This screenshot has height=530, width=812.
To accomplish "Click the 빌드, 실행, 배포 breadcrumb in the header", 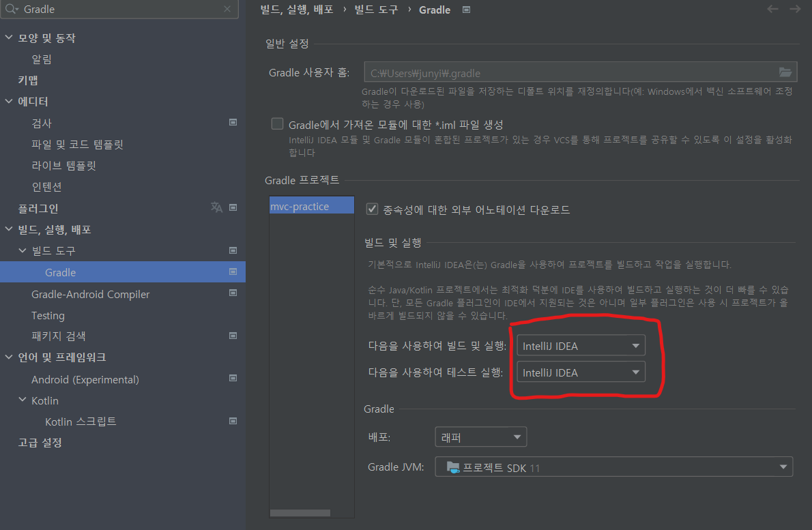I will pyautogui.click(x=297, y=10).
